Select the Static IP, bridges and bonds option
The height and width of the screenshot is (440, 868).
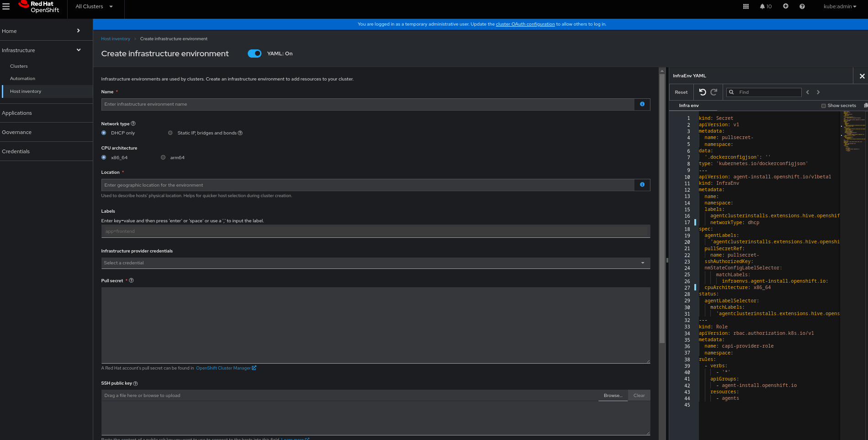click(170, 133)
